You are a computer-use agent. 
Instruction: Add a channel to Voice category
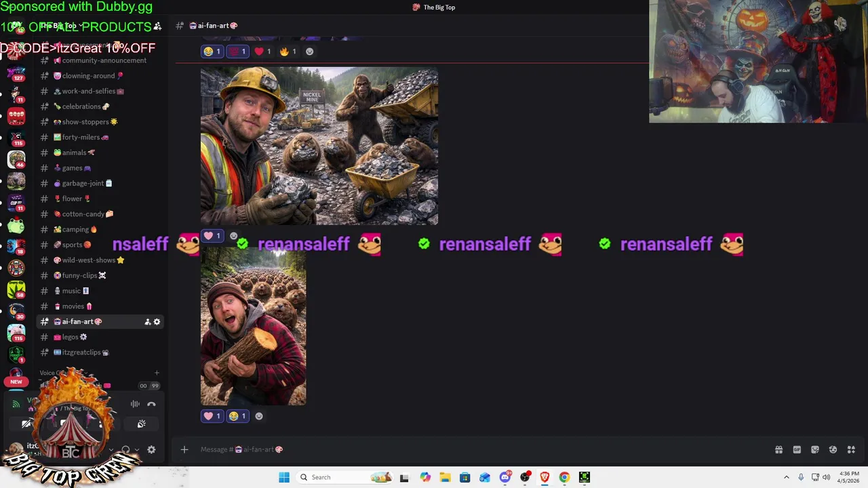point(157,373)
